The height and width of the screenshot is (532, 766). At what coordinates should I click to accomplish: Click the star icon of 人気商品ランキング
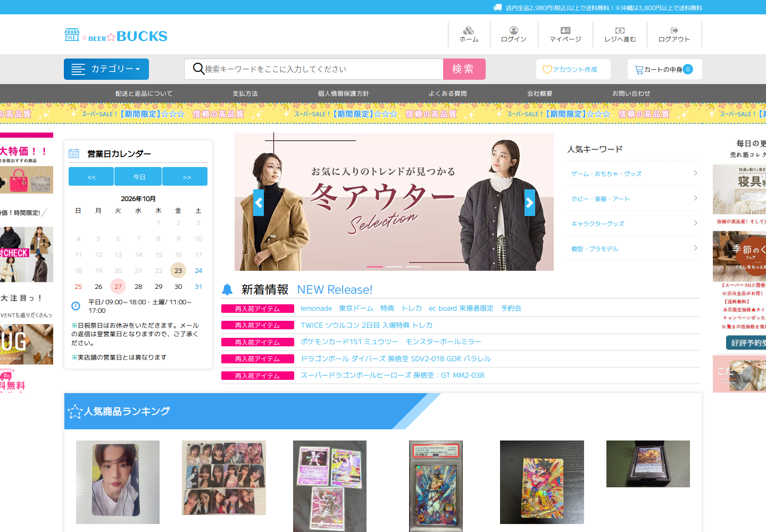point(75,411)
